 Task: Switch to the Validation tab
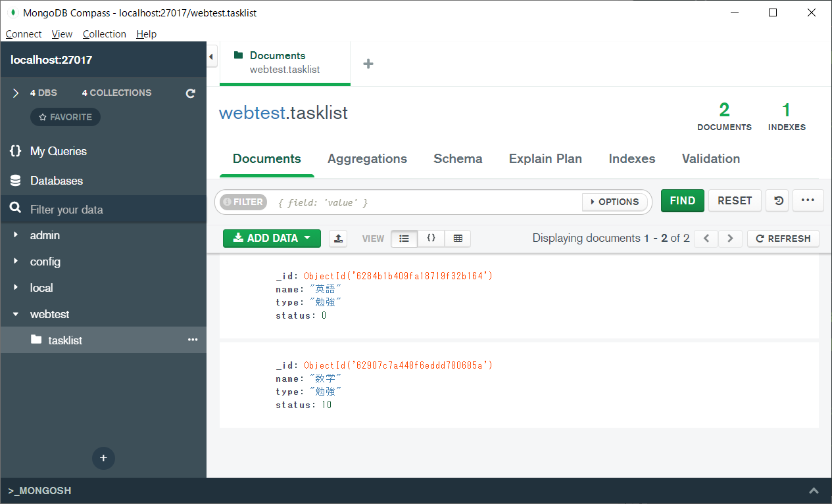(x=711, y=159)
